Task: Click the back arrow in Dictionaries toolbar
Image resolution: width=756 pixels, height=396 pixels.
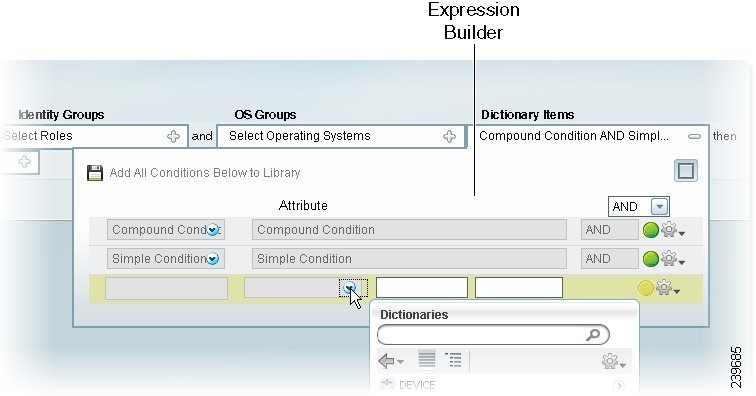Action: pos(391,361)
